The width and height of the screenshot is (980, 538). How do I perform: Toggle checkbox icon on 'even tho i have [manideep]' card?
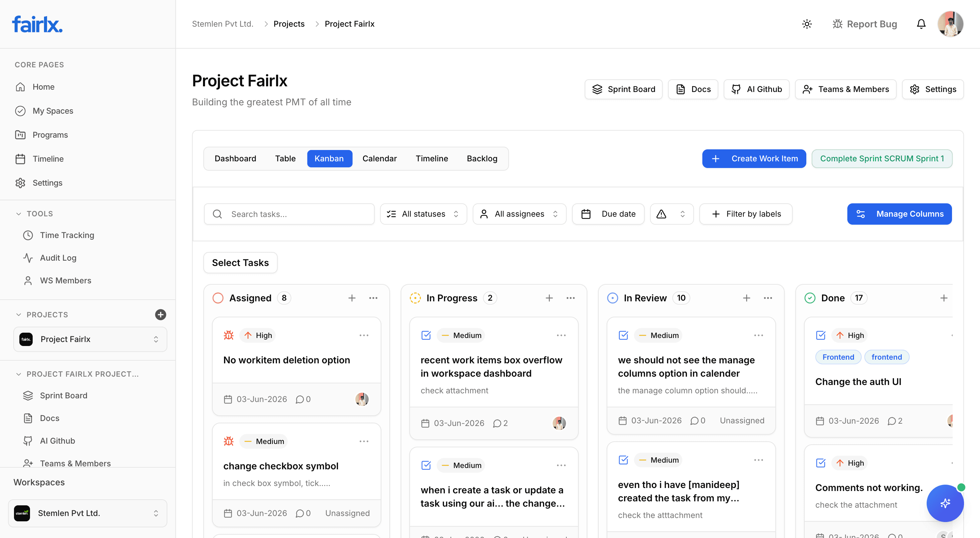coord(624,460)
